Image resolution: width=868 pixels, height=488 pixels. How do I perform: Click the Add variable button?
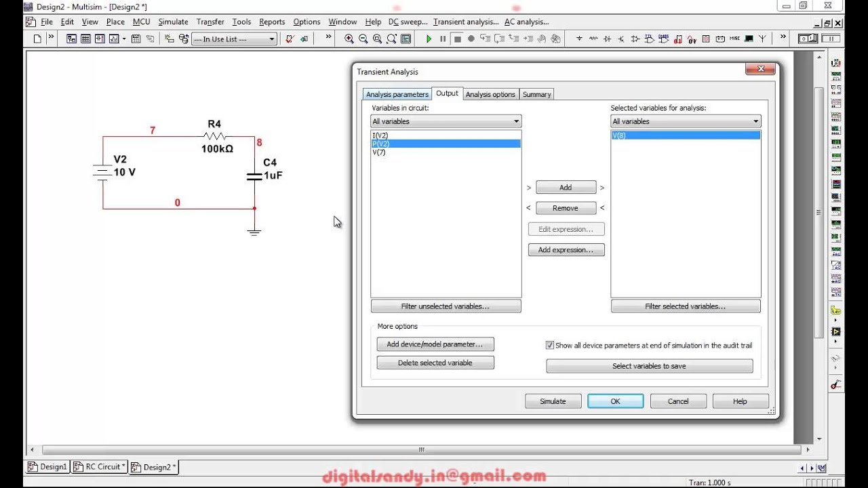tap(566, 187)
